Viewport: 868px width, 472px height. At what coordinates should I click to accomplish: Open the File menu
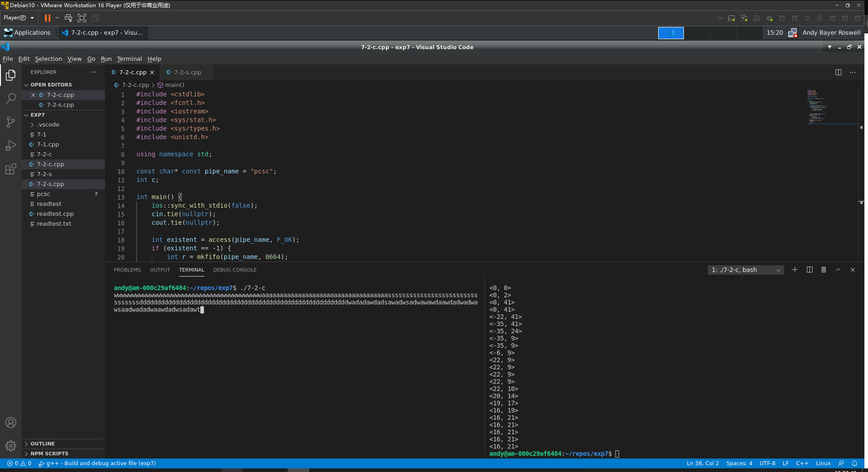[x=8, y=59]
